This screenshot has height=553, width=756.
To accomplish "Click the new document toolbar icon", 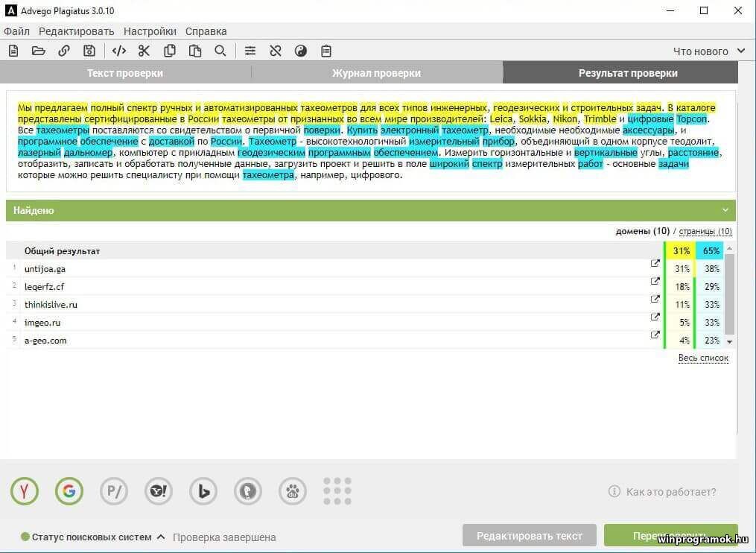I will coord(13,51).
